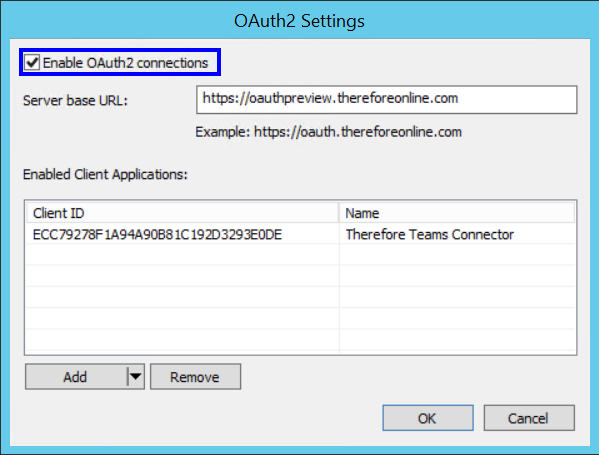Dismiss the dialog with Cancel

click(x=529, y=418)
